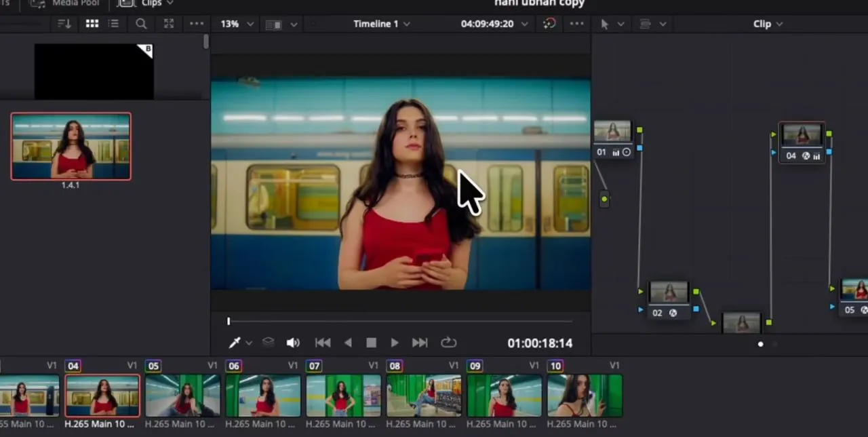Open the 13% viewer zoom dropdown
The width and height of the screenshot is (868, 437).
237,24
